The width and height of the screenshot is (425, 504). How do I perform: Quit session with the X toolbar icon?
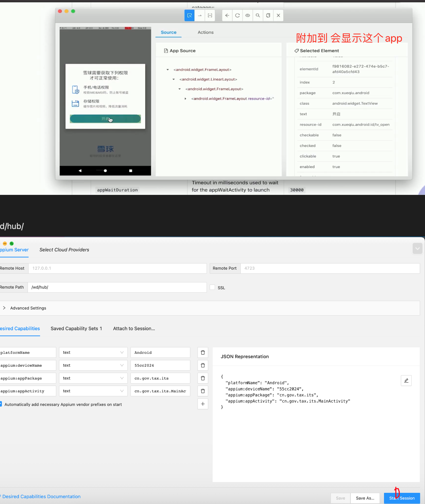click(278, 16)
